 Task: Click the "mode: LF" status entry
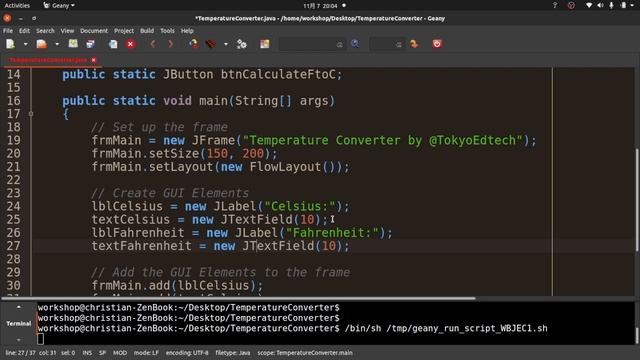[146, 353]
